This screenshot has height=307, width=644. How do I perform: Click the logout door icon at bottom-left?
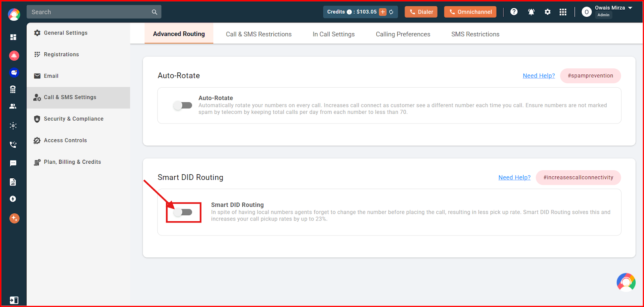coord(14,300)
